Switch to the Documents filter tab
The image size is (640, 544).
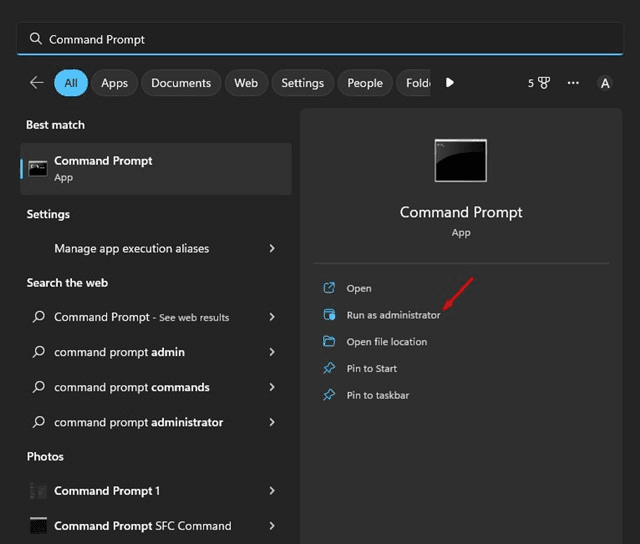(181, 83)
